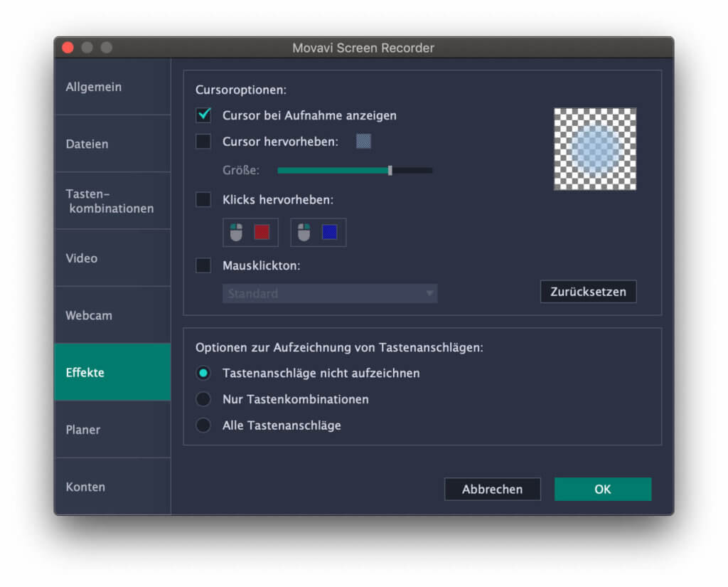Confirm settings with OK

click(602, 489)
